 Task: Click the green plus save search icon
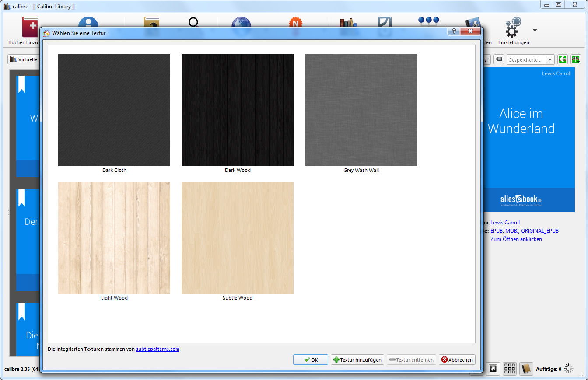click(x=576, y=59)
